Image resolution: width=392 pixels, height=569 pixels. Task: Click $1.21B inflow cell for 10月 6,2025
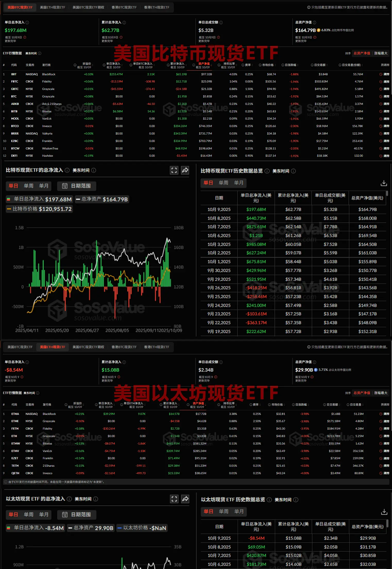(256, 236)
